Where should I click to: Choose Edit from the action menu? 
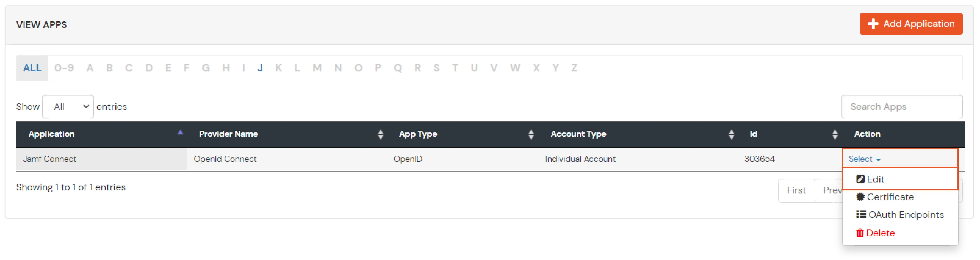900,179
